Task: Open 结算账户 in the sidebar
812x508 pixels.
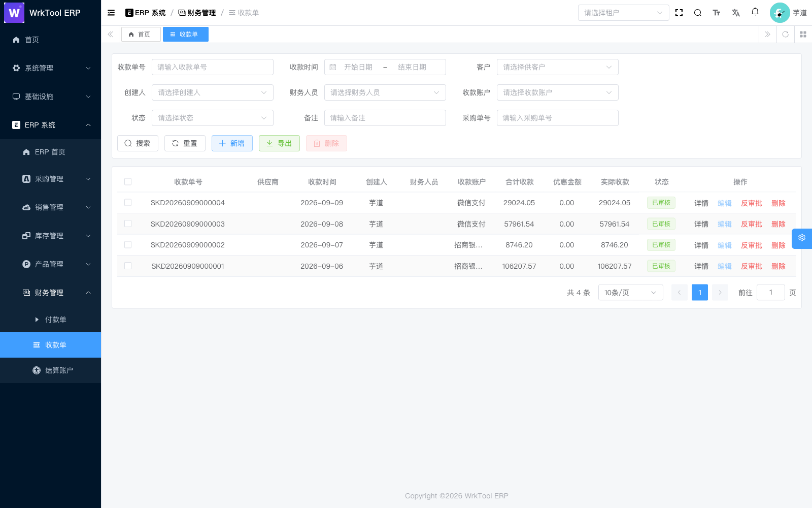Action: click(x=50, y=370)
